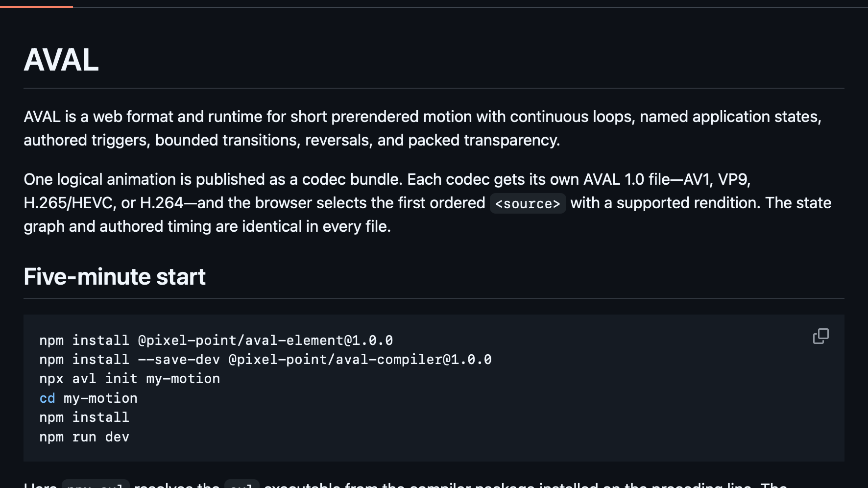Click the partially visible npx avl code chip

point(96,484)
